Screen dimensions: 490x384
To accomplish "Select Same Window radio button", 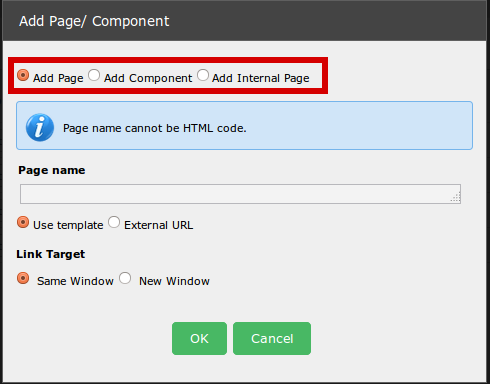I will (x=23, y=278).
